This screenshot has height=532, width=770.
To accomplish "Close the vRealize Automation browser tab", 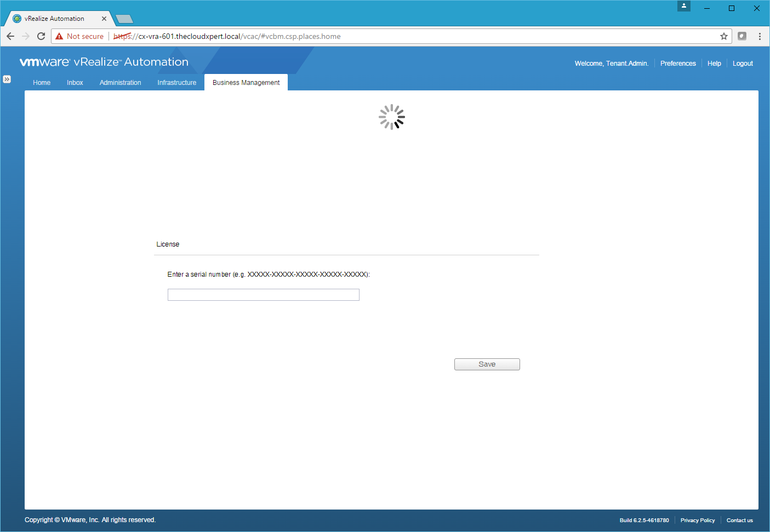I will 104,19.
